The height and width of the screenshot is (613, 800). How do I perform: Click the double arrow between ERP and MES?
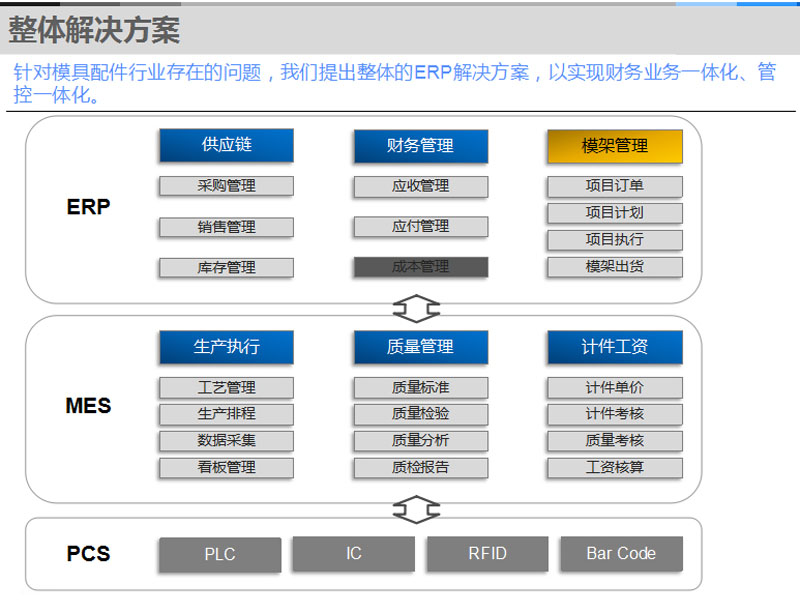[x=416, y=308]
